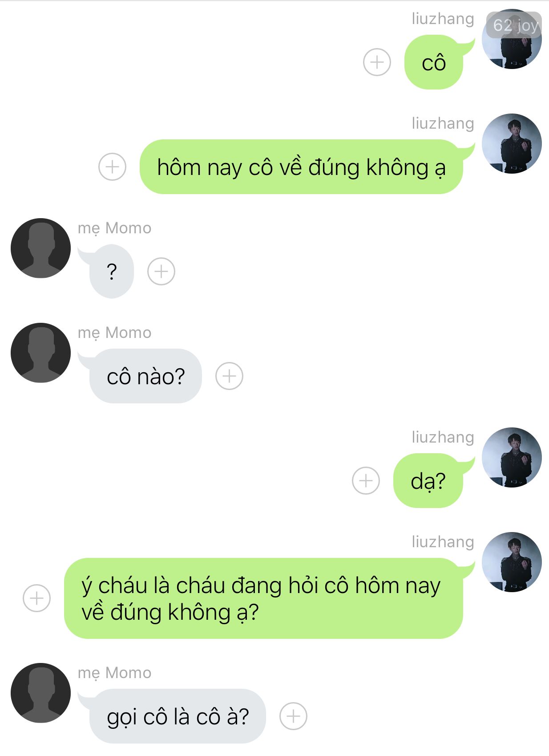Select the gray "cô nào?" message bubble

tap(145, 376)
